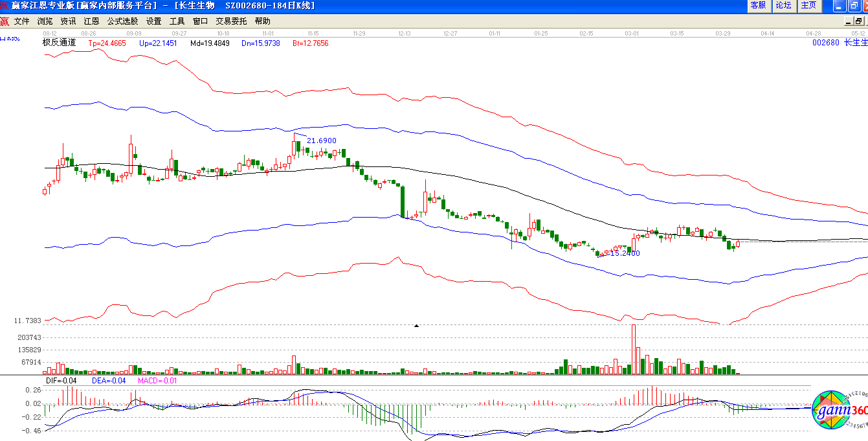Click the 11-15 date on time axis

(x=313, y=32)
